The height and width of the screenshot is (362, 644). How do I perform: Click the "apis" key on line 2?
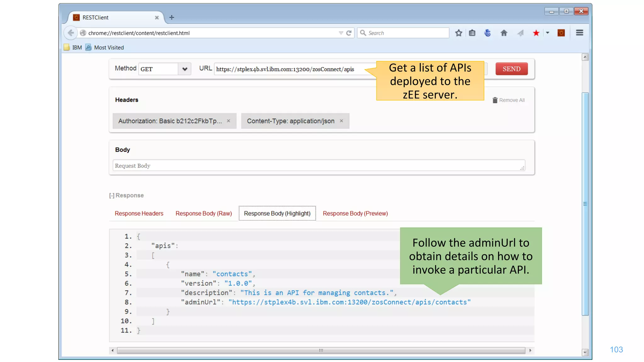click(163, 246)
